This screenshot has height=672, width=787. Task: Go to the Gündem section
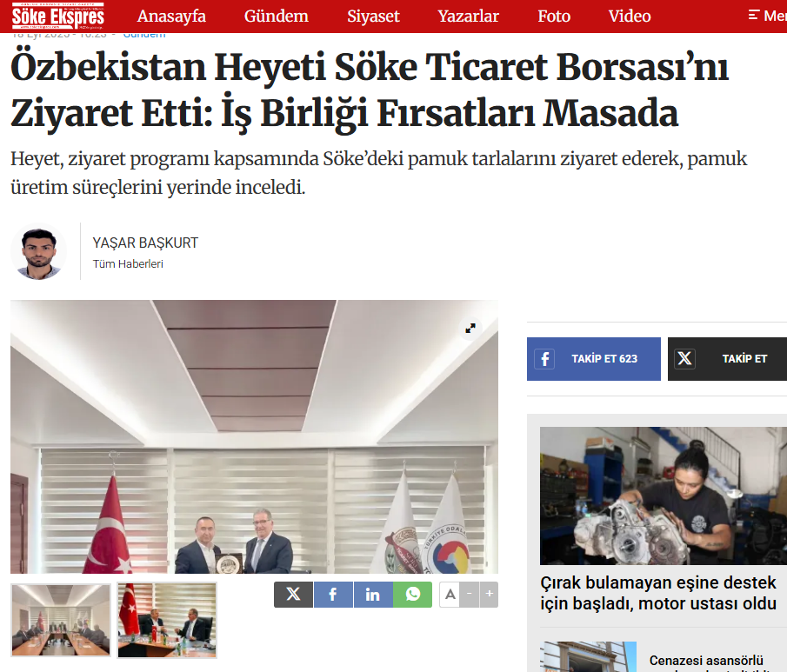pyautogui.click(x=276, y=16)
